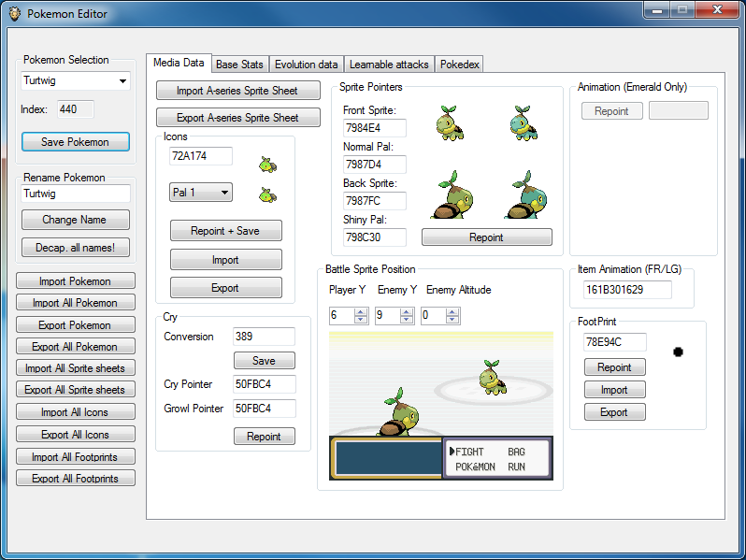Viewport: 746px width, 560px height.
Task: Click the Import Pokemon button
Action: coord(75,281)
